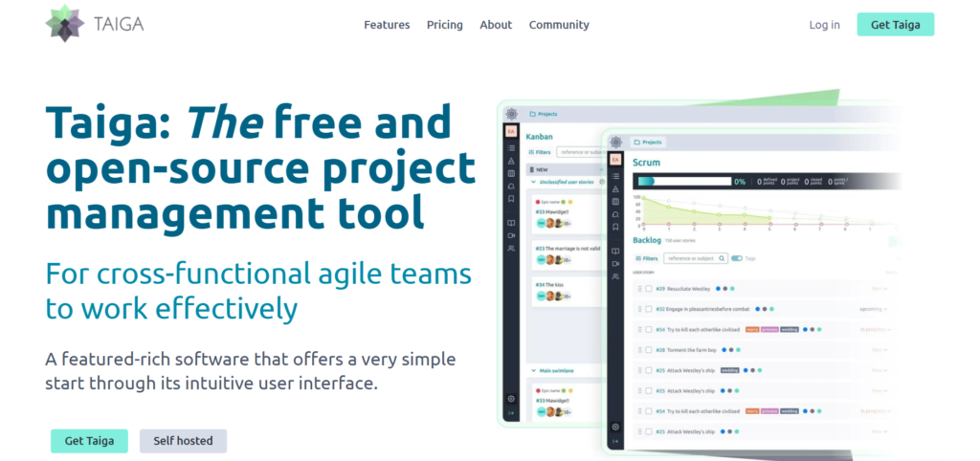Click the drag handle of #29 Resucitate Westley
Image resolution: width=980 pixels, height=461 pixels.
click(639, 289)
